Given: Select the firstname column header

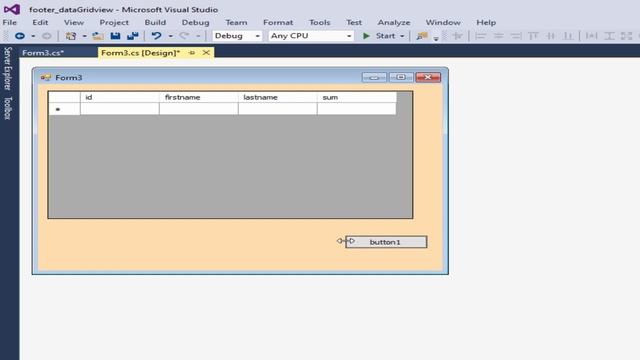Looking at the screenshot, I should [x=198, y=97].
